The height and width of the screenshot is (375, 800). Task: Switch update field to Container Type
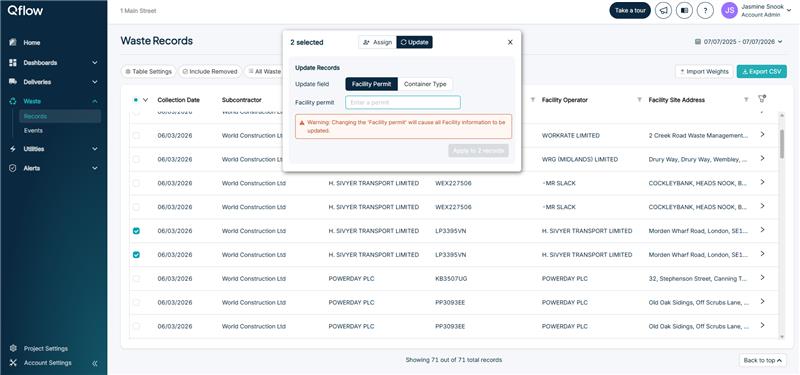coord(425,84)
